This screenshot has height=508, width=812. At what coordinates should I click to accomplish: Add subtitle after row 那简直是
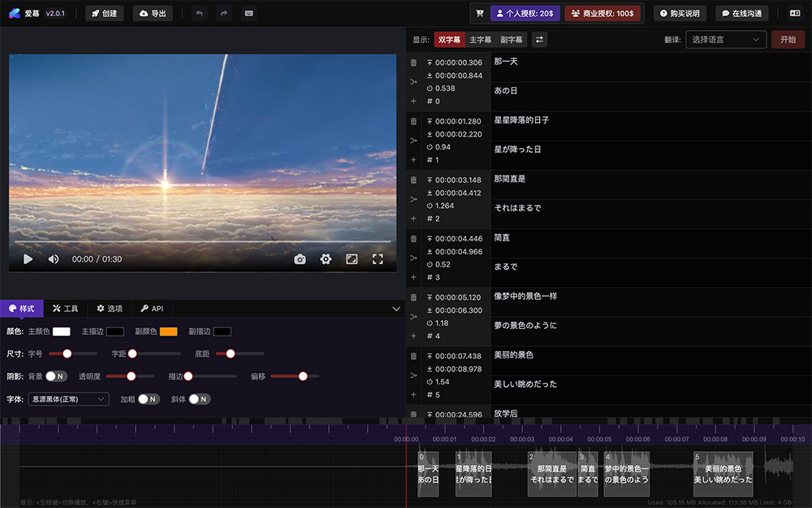point(413,218)
